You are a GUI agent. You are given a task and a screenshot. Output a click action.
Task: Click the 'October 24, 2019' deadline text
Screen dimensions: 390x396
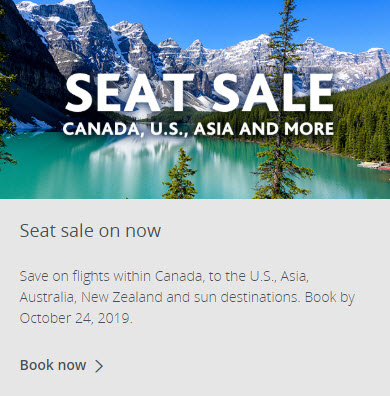tap(76, 318)
